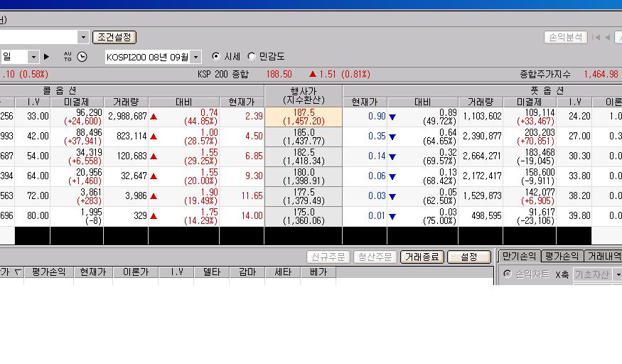Click the clock timer icon
This screenshot has height=364, width=622.
pos(82,57)
